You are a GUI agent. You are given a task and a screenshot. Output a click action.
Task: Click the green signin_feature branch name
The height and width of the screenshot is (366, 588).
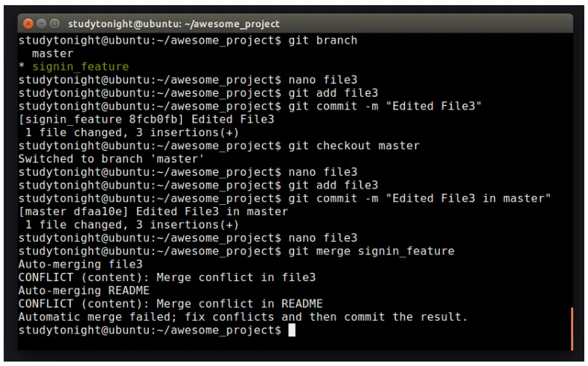(80, 67)
